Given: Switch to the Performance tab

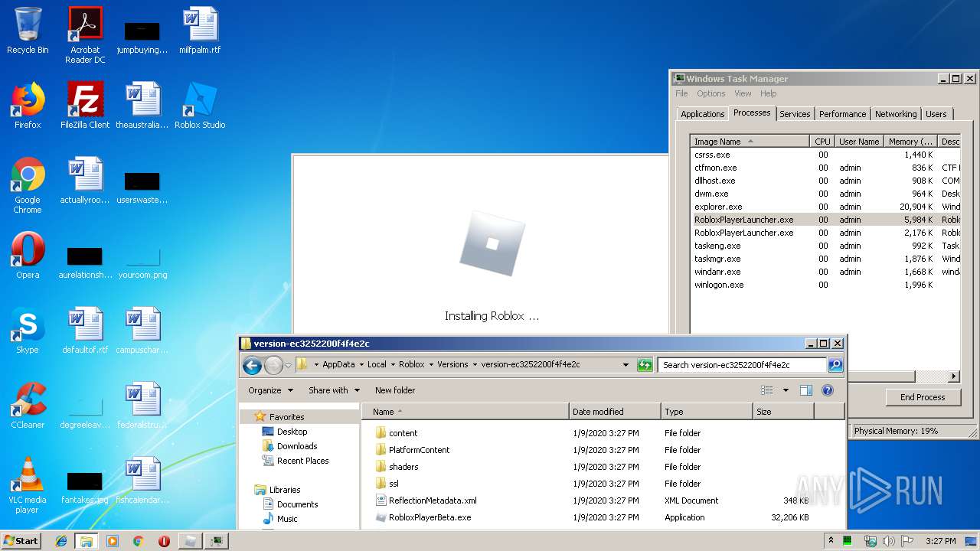Looking at the screenshot, I should [842, 114].
